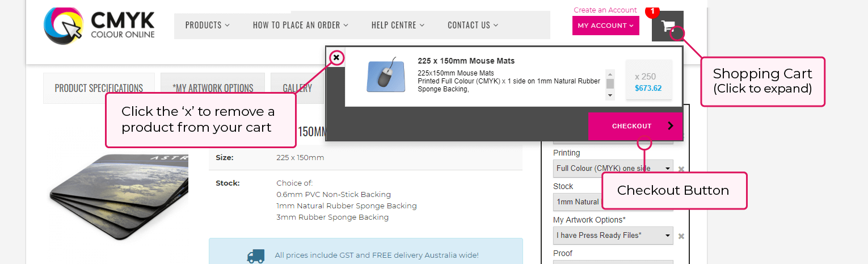
Task: Click the shopping cart icon
Action: (x=667, y=26)
